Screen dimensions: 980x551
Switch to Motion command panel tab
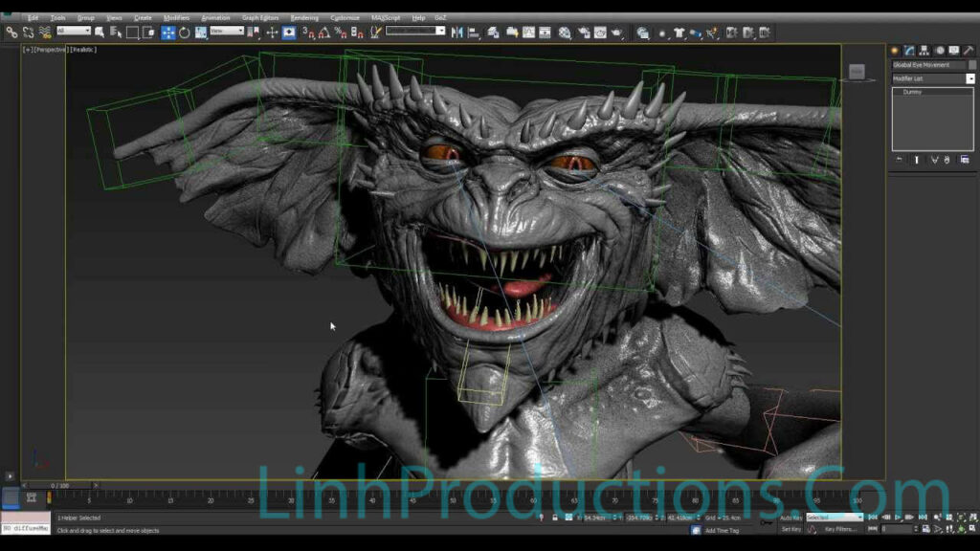[940, 51]
